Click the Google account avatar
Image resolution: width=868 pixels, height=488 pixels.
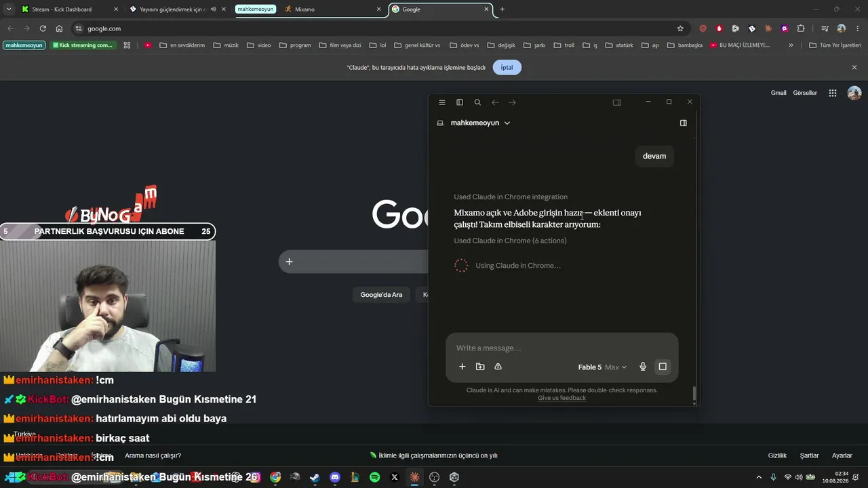854,93
